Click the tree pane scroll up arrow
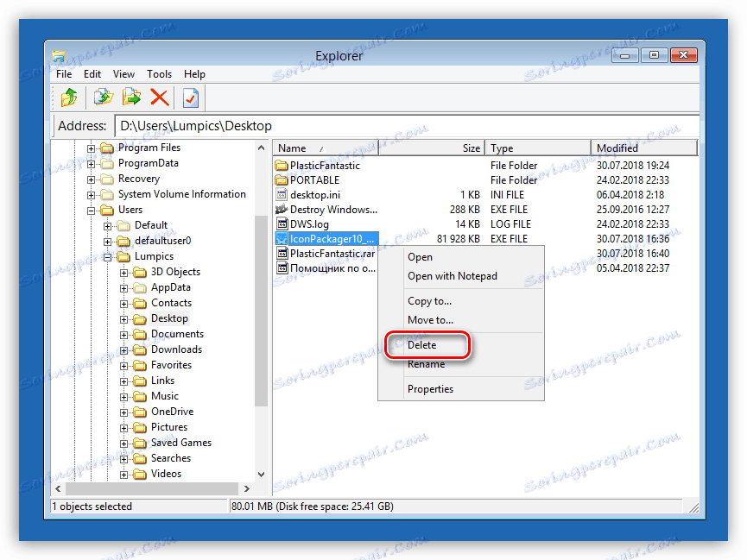747x560 pixels. (x=261, y=148)
